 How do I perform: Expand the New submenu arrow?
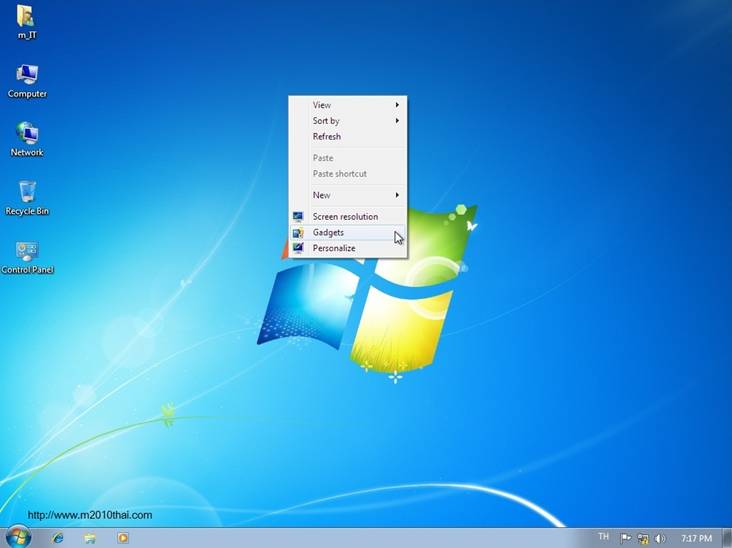click(x=397, y=195)
